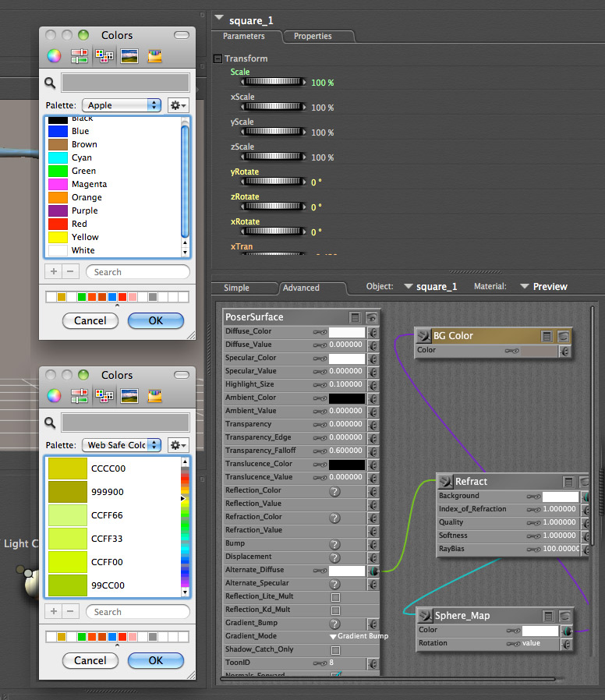The height and width of the screenshot is (700, 605).
Task: Enable the Shadow_Catch_Only checkbox
Action: click(336, 650)
